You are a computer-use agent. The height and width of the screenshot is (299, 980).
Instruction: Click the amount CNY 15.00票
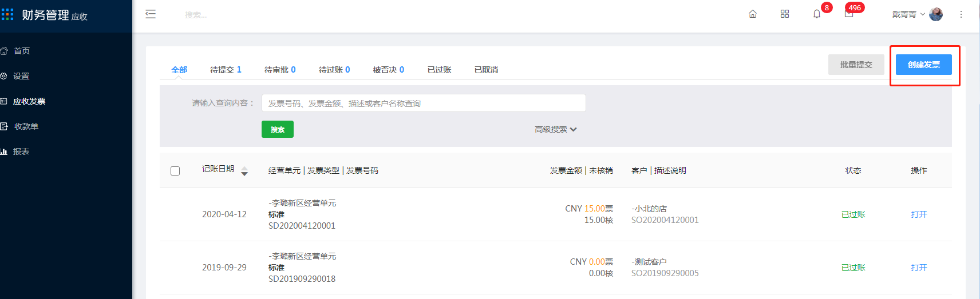[x=589, y=209]
